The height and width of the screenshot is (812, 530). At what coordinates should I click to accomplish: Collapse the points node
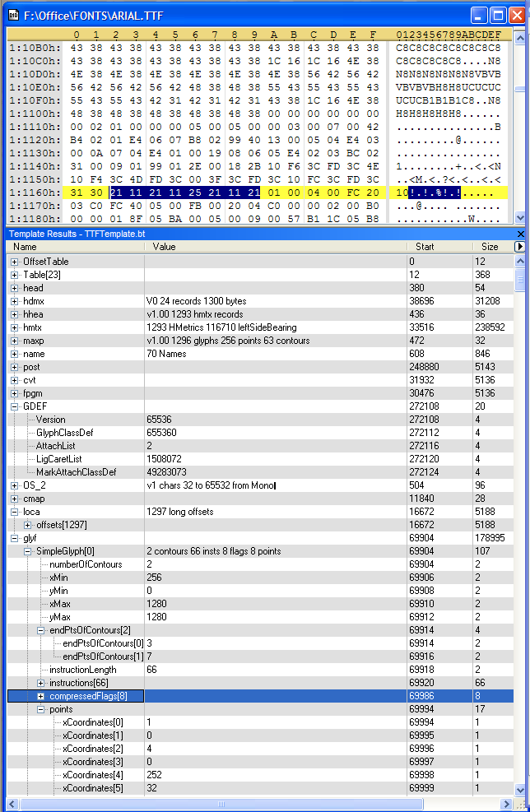click(x=41, y=709)
